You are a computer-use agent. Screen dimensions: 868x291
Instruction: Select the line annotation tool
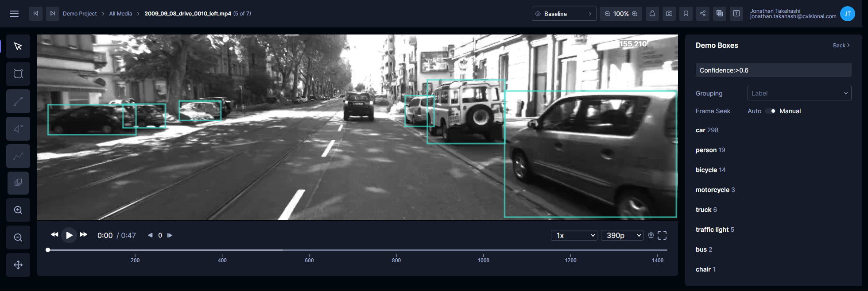18,101
